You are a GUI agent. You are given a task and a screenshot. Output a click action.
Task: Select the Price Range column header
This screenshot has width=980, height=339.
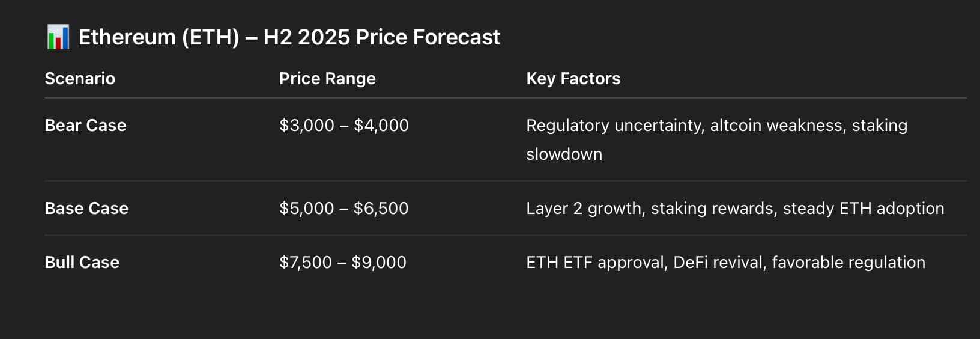tap(327, 79)
